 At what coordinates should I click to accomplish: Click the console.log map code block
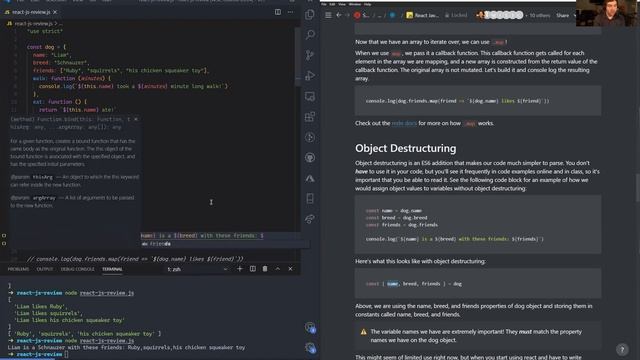click(478, 101)
